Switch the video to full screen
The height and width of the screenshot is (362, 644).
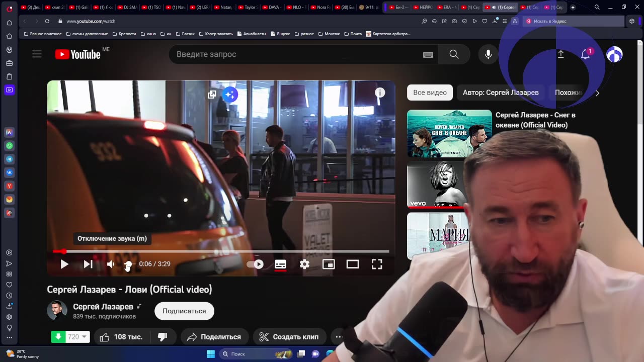point(377,264)
